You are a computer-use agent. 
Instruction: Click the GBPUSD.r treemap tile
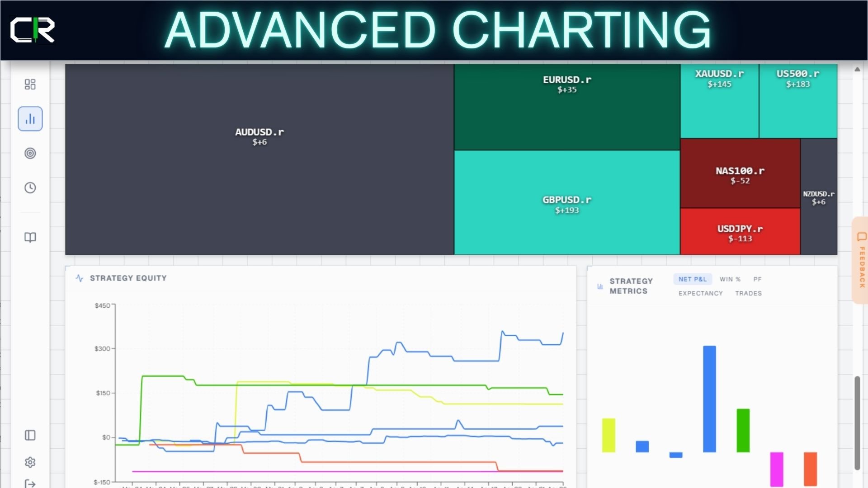coord(566,202)
